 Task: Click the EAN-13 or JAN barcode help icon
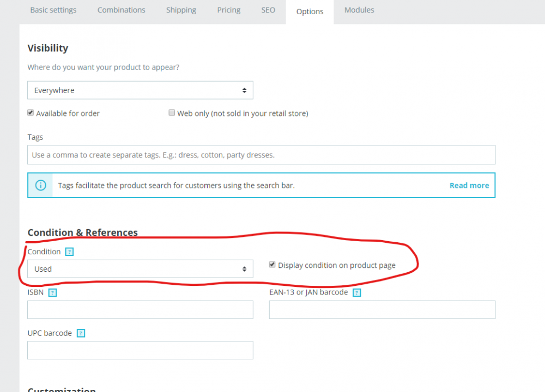[x=356, y=293]
